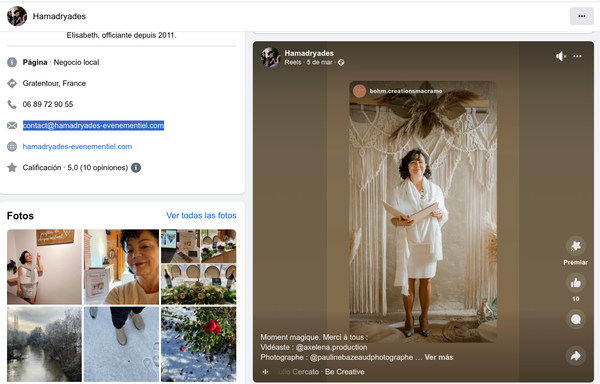Click the Fotos section heading
The image size is (600, 384).
pyautogui.click(x=20, y=216)
